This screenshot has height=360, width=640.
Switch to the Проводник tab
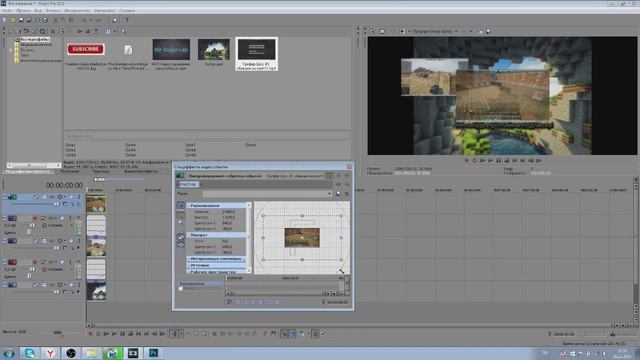tap(70, 172)
